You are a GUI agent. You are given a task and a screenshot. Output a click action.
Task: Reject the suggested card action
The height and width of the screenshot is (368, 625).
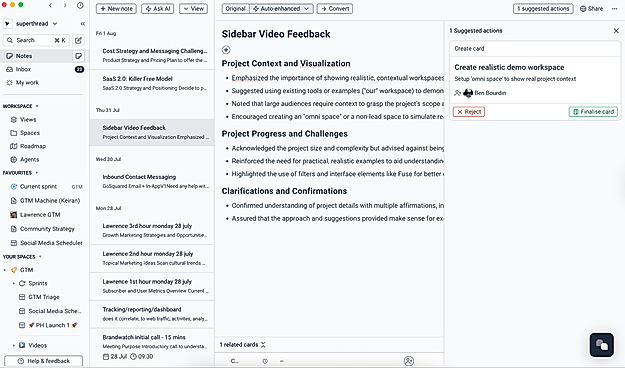pyautogui.click(x=469, y=112)
